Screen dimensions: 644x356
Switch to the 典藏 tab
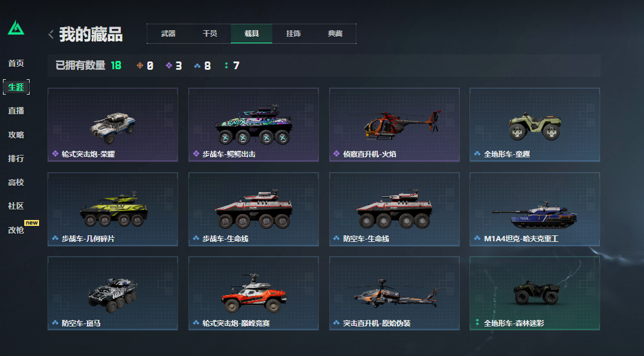[x=335, y=34]
